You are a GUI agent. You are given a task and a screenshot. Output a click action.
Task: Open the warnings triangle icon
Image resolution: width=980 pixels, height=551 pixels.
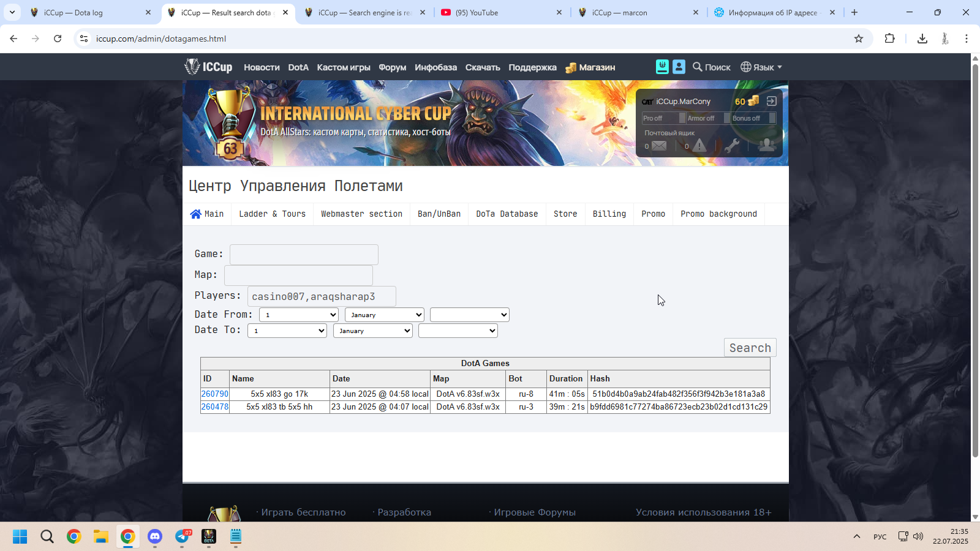[x=699, y=145]
